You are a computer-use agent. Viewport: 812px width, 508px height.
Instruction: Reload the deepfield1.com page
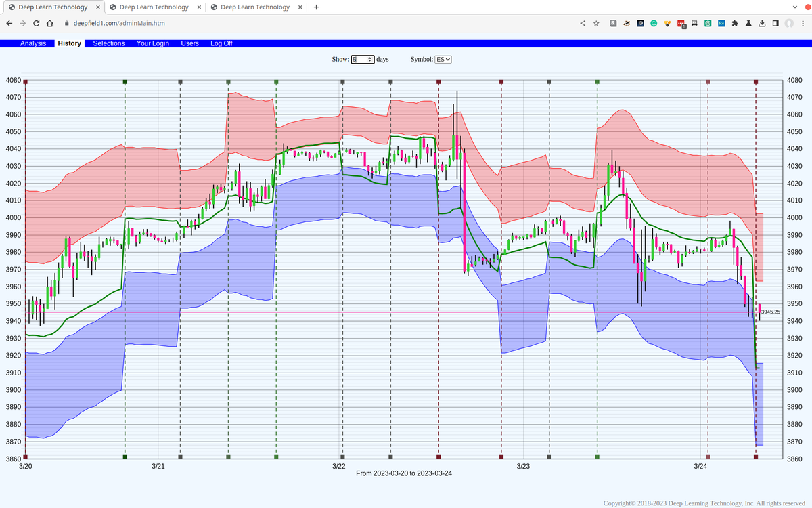coord(37,23)
